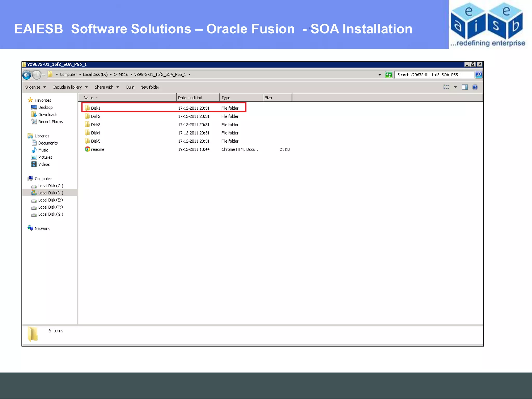This screenshot has width=532, height=399.
Task: Open the Share with menu
Action: coord(107,87)
